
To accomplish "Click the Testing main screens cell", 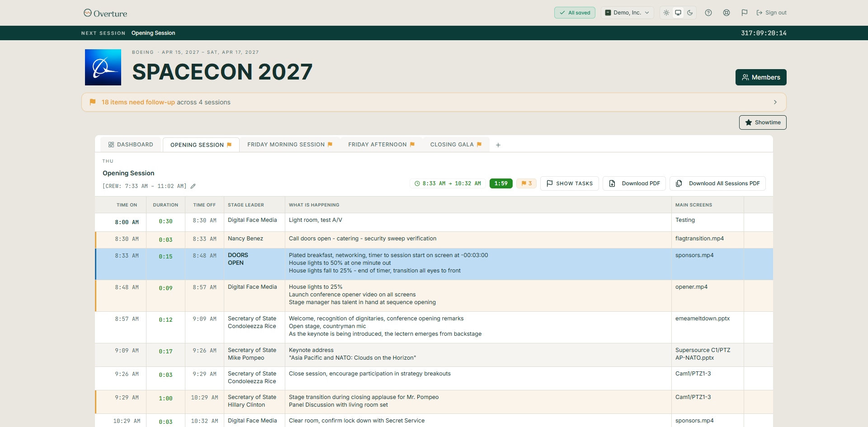I will point(708,222).
